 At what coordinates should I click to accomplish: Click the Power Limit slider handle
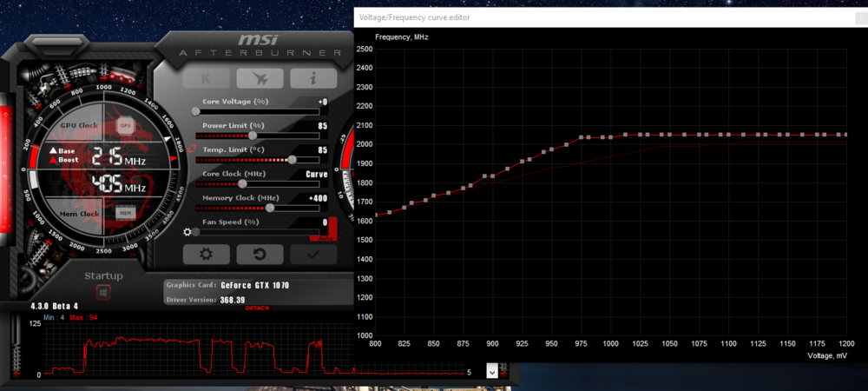pyautogui.click(x=253, y=136)
